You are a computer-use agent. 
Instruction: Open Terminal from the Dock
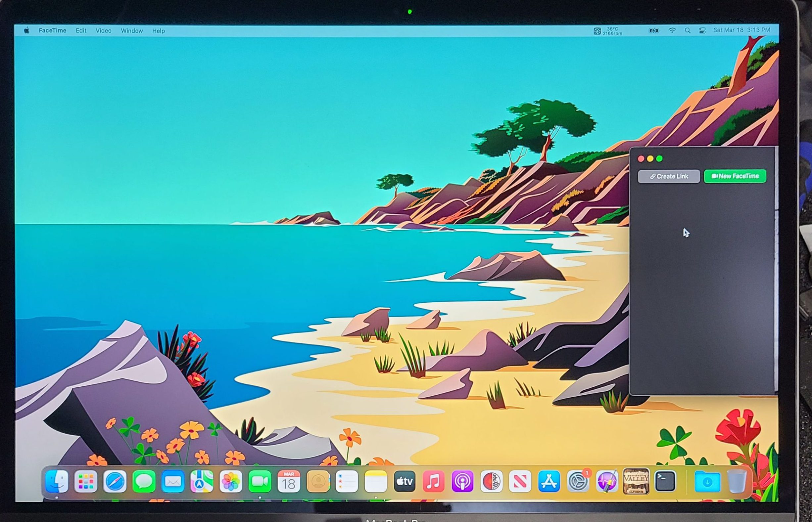[665, 481]
